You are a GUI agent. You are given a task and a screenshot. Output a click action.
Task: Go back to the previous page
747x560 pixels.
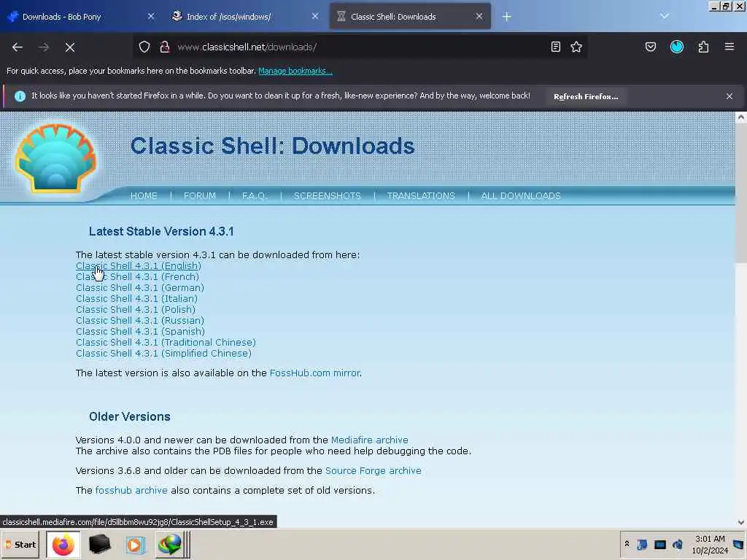pos(18,47)
